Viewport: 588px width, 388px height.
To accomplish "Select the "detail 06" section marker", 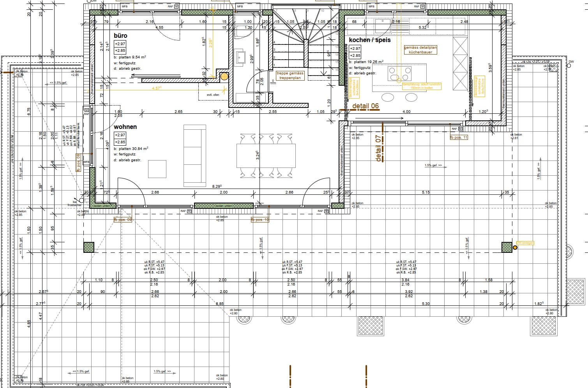I will 365,106.
